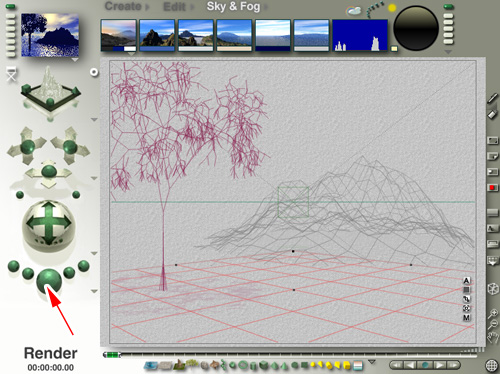Toggle wireframe cube display mode icon

493,289
